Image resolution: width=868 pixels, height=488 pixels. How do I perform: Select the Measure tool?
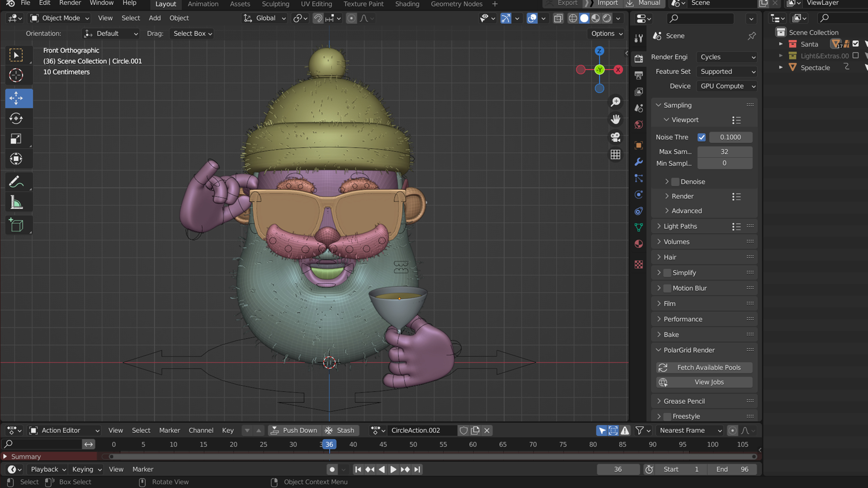pos(16,202)
